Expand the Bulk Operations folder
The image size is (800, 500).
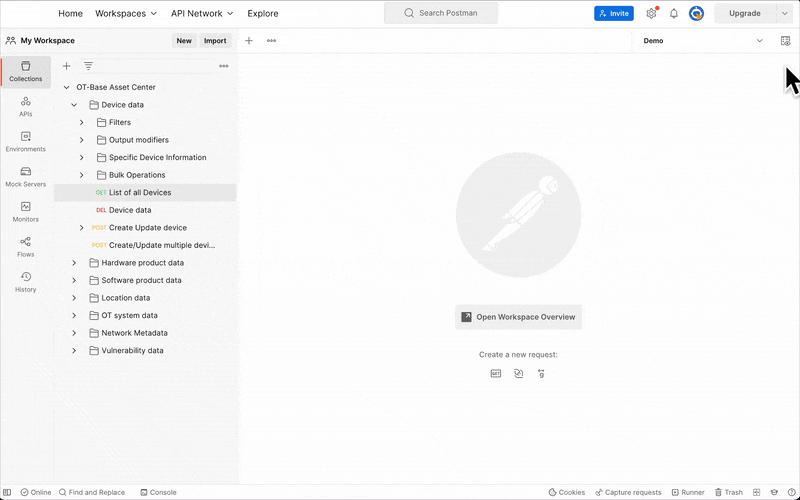(x=81, y=175)
